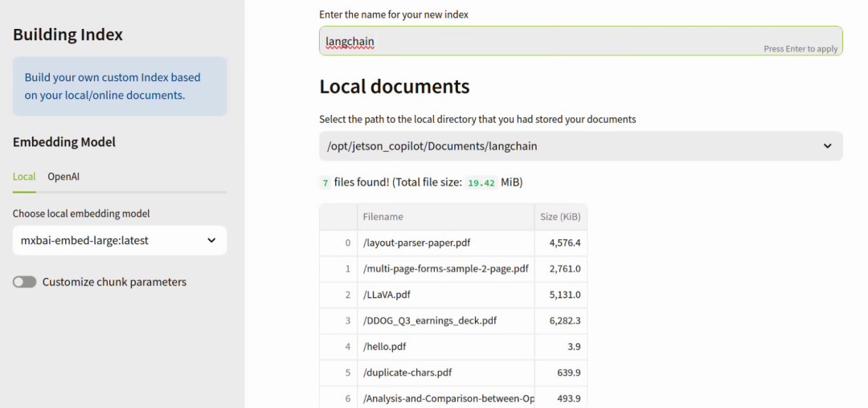The height and width of the screenshot is (408, 868).
Task: Click the blue info box about custom Index
Action: pos(120,86)
